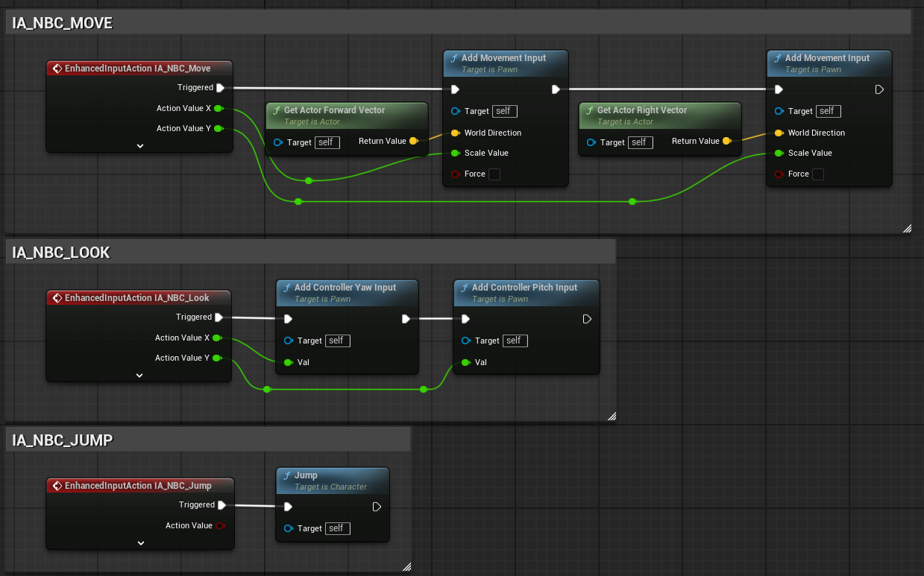Expand the IA_NBC_Move node's hidden pins

140,146
